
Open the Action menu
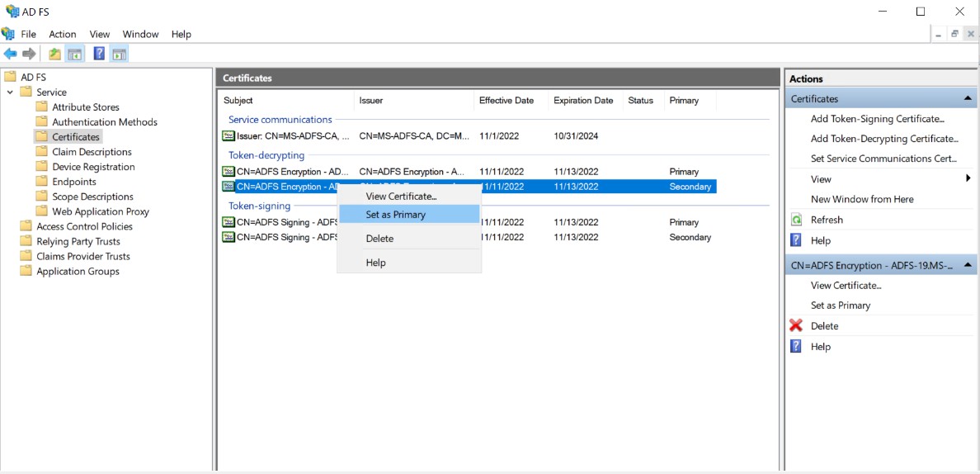[63, 35]
